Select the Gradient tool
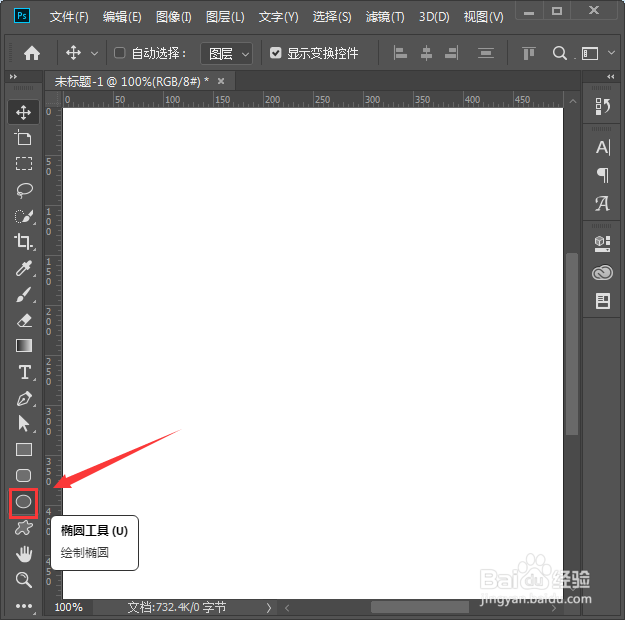The image size is (625, 620). coord(24,346)
